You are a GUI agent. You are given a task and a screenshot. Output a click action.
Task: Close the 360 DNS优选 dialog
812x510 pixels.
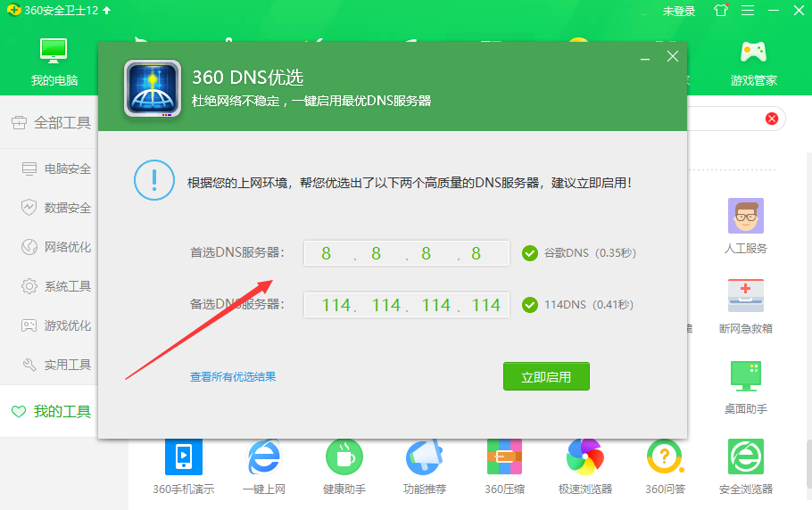click(672, 56)
